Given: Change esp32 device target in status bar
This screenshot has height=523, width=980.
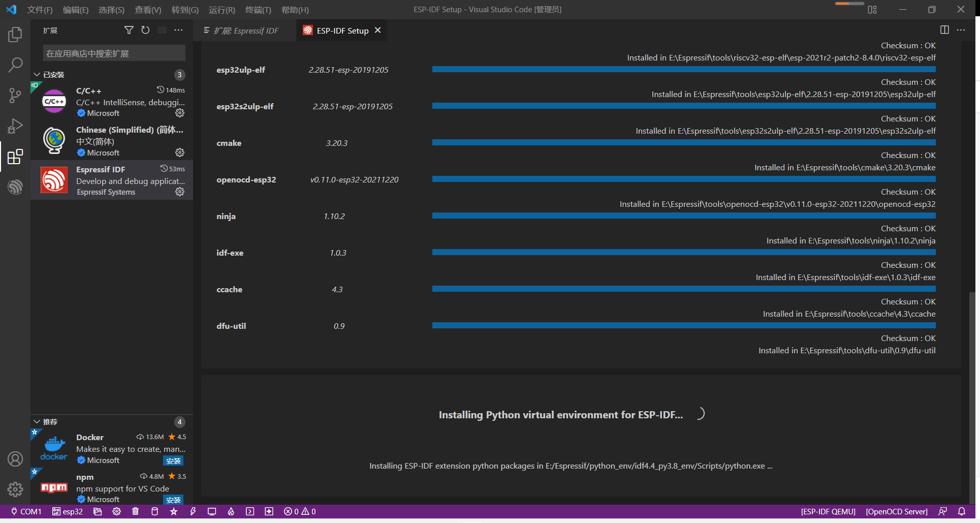Looking at the screenshot, I should [x=68, y=512].
